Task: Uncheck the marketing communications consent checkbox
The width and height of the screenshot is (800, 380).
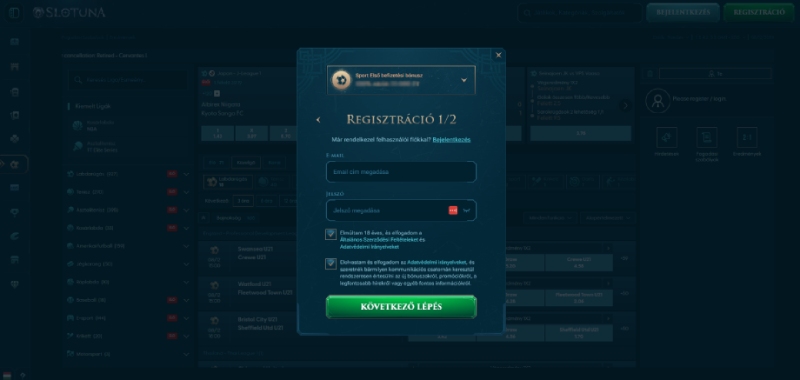Action: (331, 264)
